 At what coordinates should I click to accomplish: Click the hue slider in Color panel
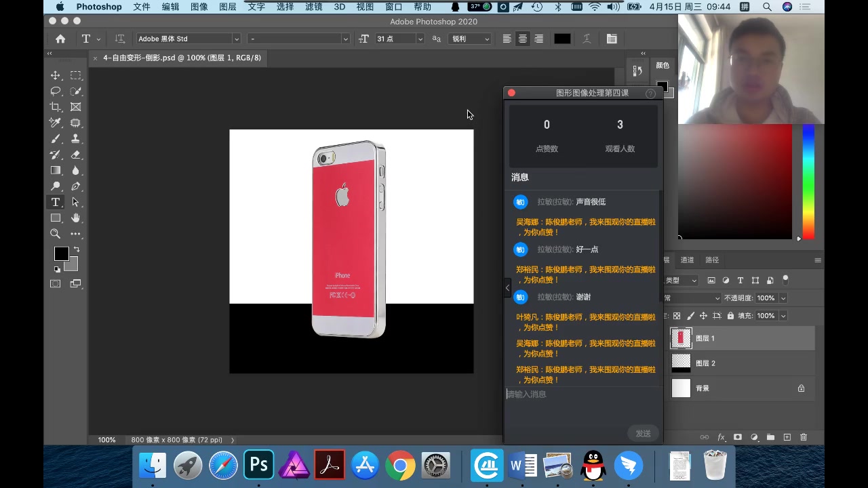[x=808, y=182]
